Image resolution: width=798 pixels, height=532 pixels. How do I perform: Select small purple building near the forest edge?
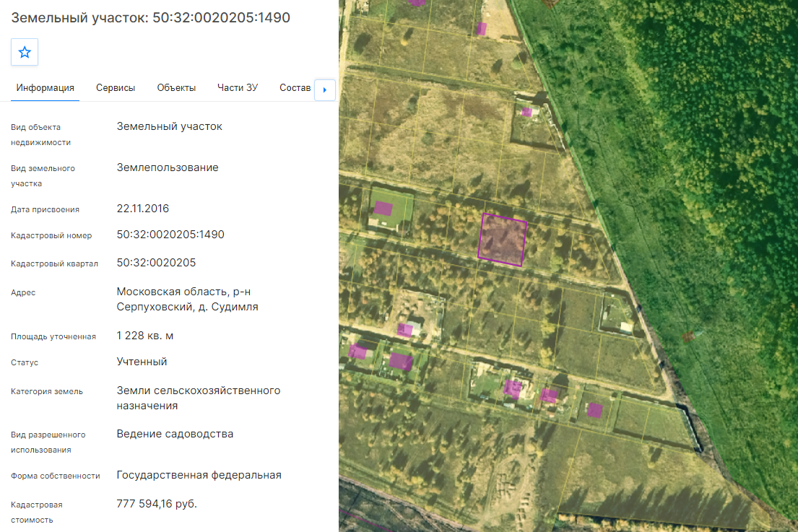tap(526, 112)
